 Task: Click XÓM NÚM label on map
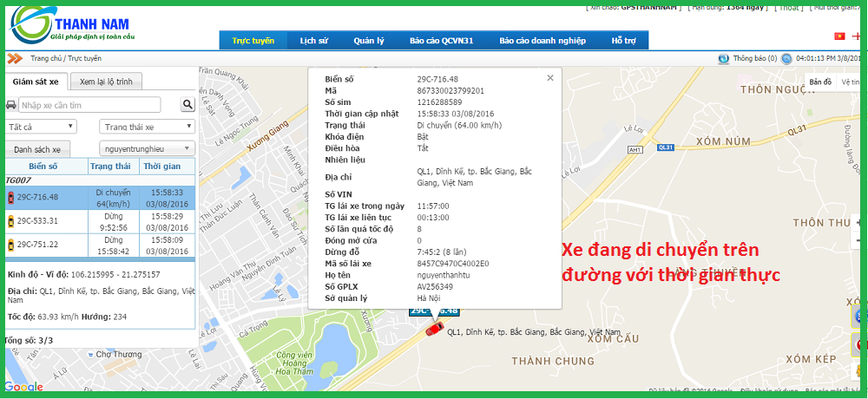click(723, 141)
